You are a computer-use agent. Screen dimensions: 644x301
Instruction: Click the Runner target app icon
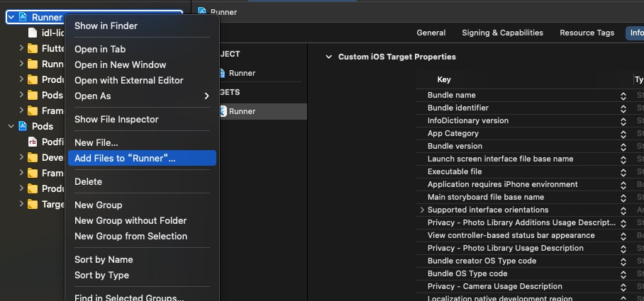(222, 111)
